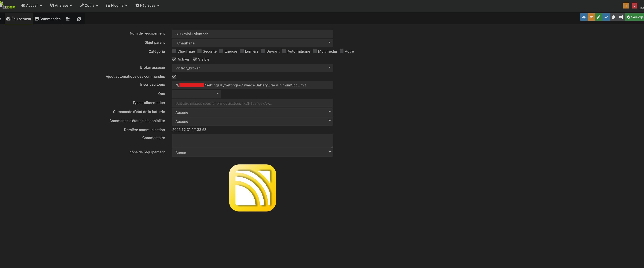This screenshot has height=268, width=644.
Task: Click the green pencil edit icon
Action: [x=599, y=17]
